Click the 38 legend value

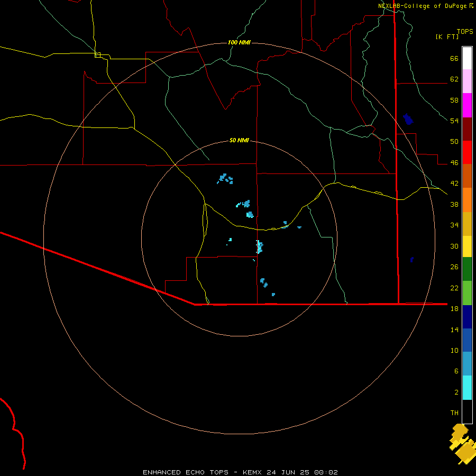click(454, 204)
